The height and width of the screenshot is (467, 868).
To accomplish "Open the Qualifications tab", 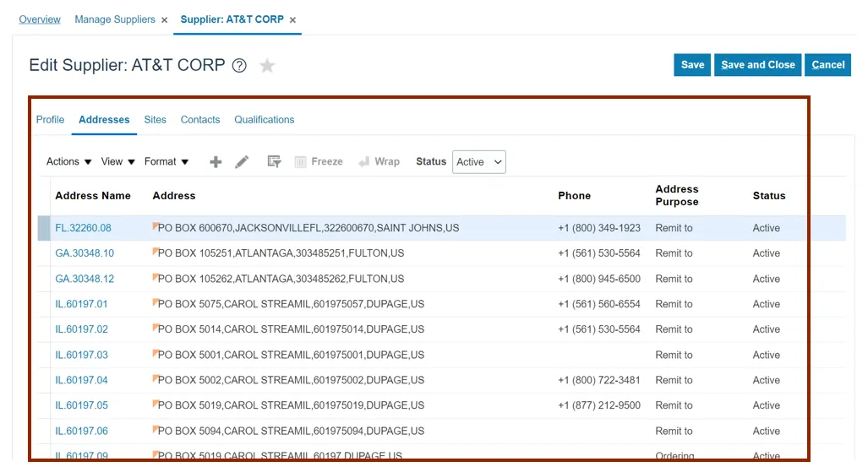I will point(265,120).
